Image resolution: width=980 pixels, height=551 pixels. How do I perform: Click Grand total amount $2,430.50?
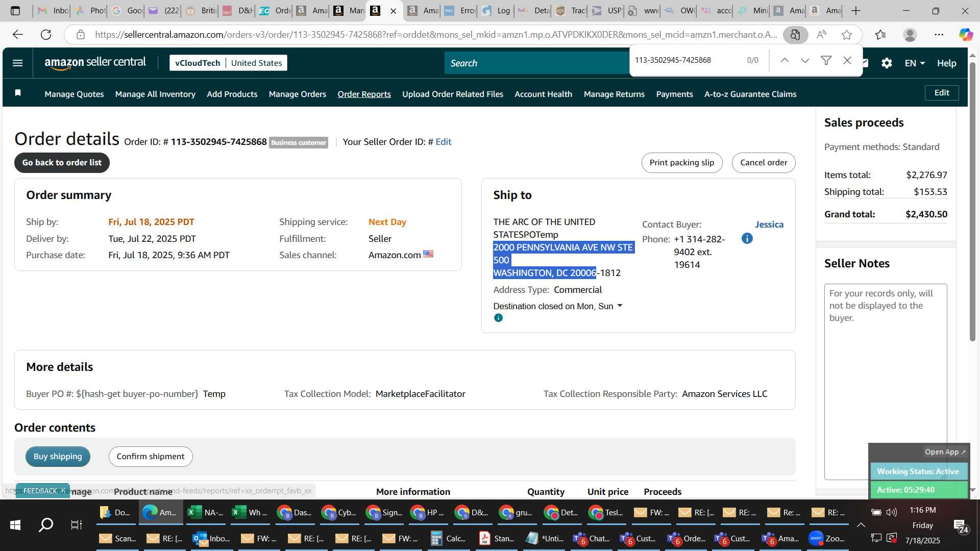point(926,214)
